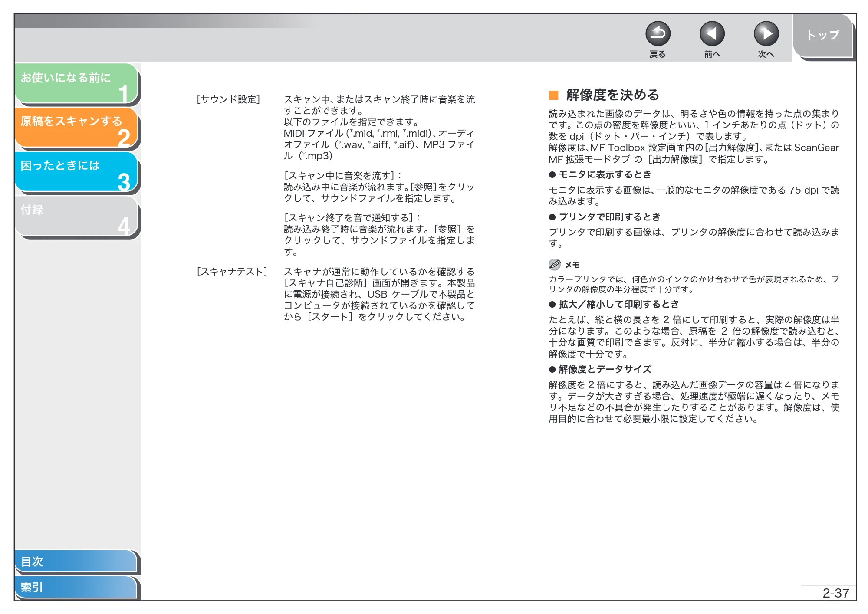This screenshot has width=868, height=614.
Task: Click the text 以下のファイルを指定できます。
Action: pyautogui.click(x=352, y=122)
